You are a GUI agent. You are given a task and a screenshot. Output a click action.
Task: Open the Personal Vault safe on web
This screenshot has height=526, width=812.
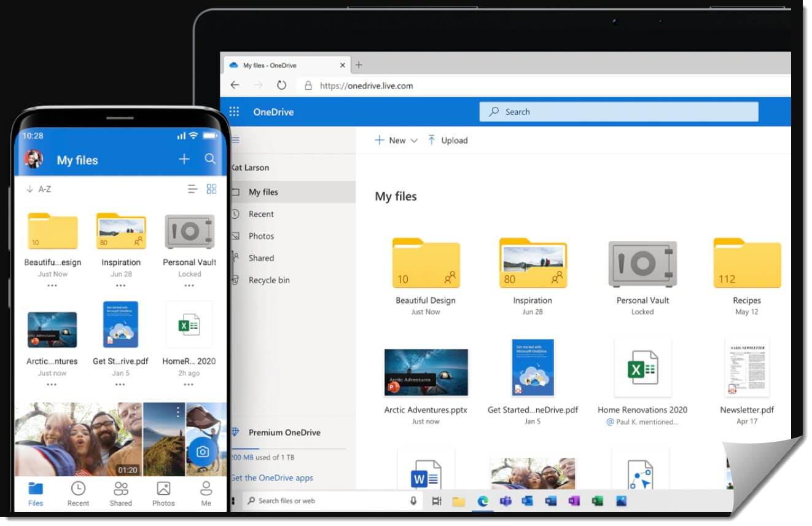[x=642, y=264]
